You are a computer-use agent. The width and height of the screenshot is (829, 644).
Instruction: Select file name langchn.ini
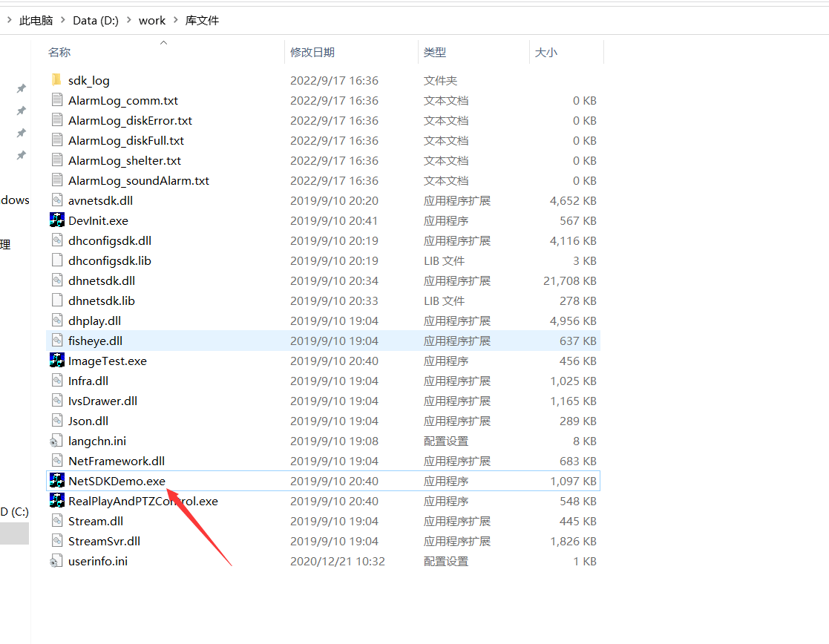point(97,441)
